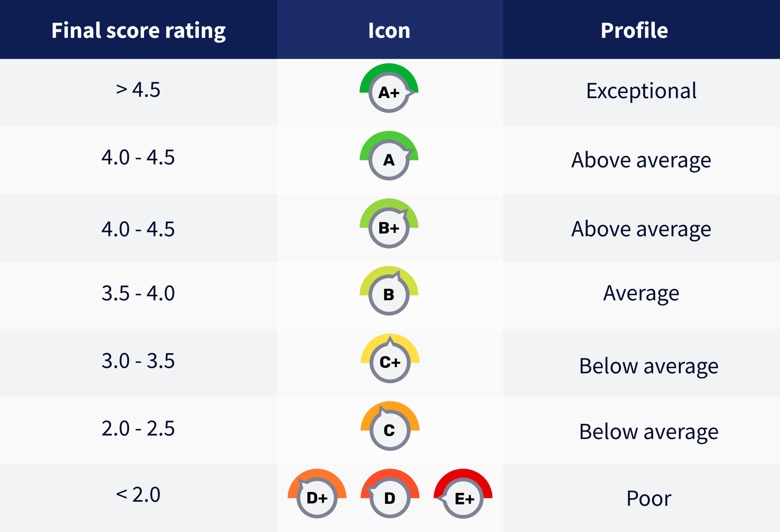
Task: Select the '3.5 - 4.0' score range
Action: (x=138, y=293)
